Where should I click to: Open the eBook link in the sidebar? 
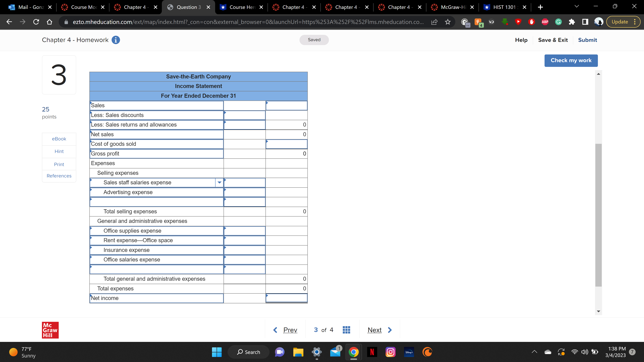[59, 139]
